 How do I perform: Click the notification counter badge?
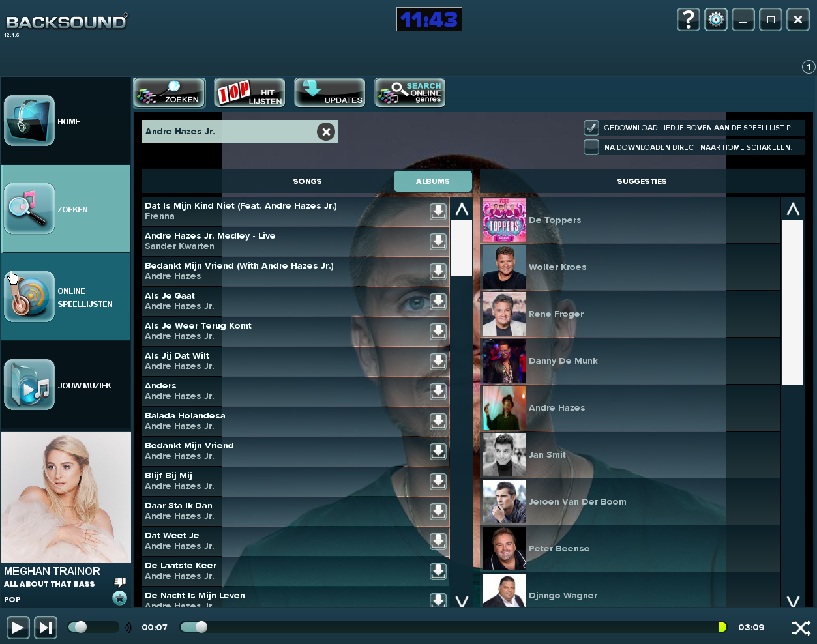pyautogui.click(x=809, y=66)
